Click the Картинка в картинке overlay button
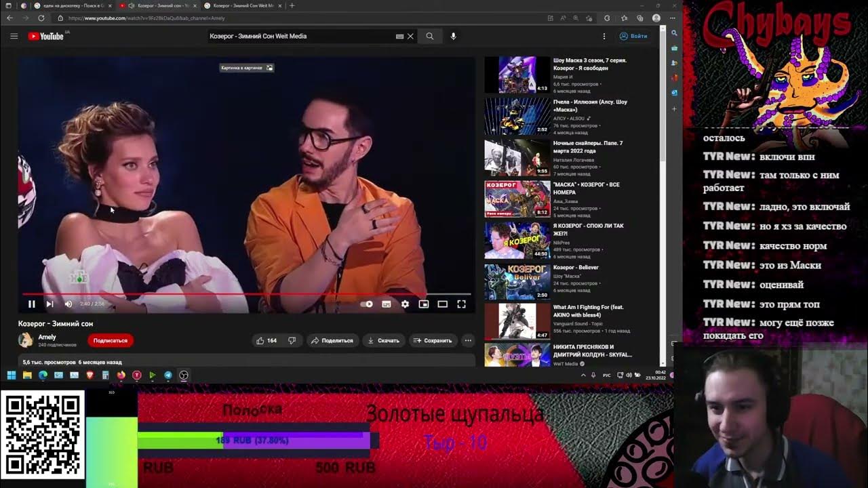868x488 pixels. [247, 68]
